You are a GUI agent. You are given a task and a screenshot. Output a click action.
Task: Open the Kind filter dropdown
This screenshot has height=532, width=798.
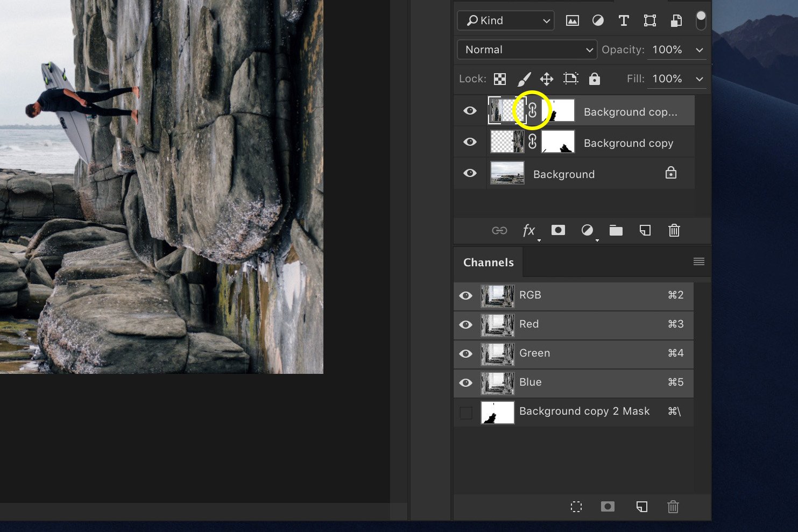[505, 20]
